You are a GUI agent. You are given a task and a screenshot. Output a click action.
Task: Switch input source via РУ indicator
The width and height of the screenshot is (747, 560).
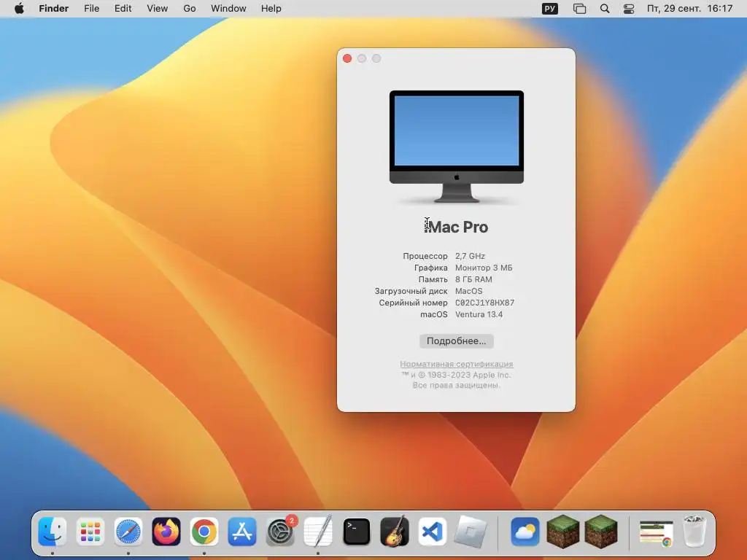click(550, 9)
